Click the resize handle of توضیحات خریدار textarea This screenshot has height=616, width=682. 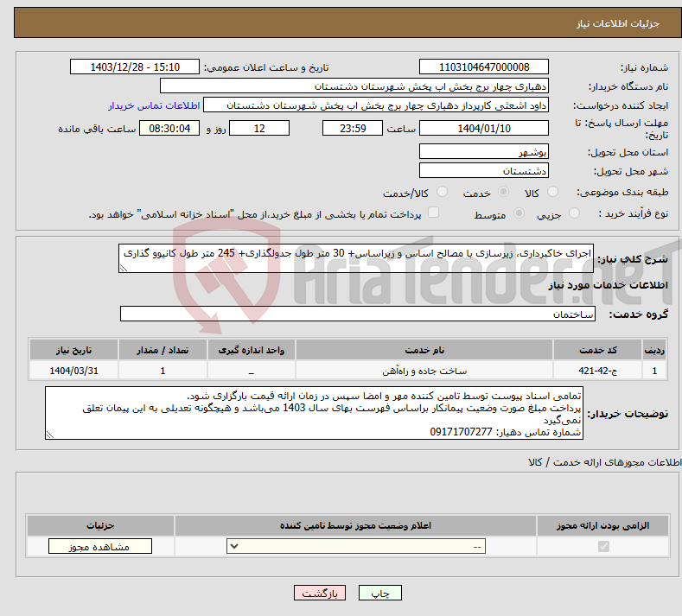50,435
